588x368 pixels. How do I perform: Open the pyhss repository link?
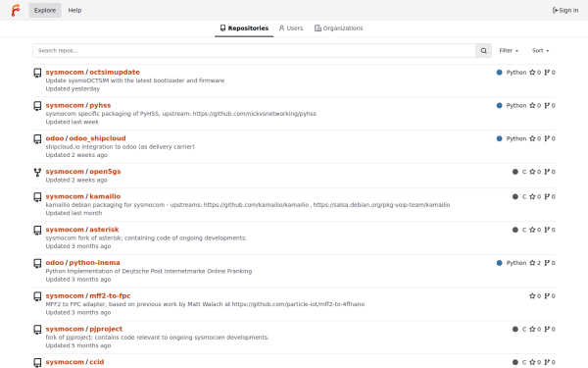tap(100, 105)
